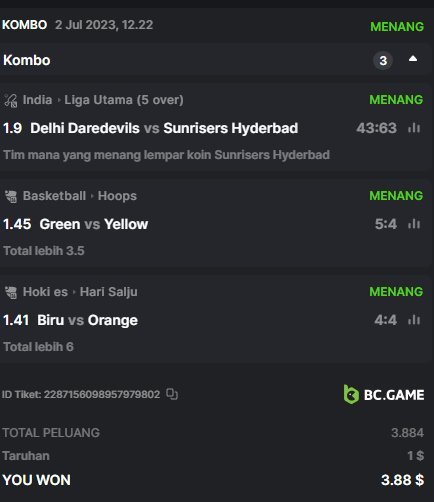This screenshot has height=502, width=434.
Task: Click the Kombo count badge showing 3
Action: 383,60
